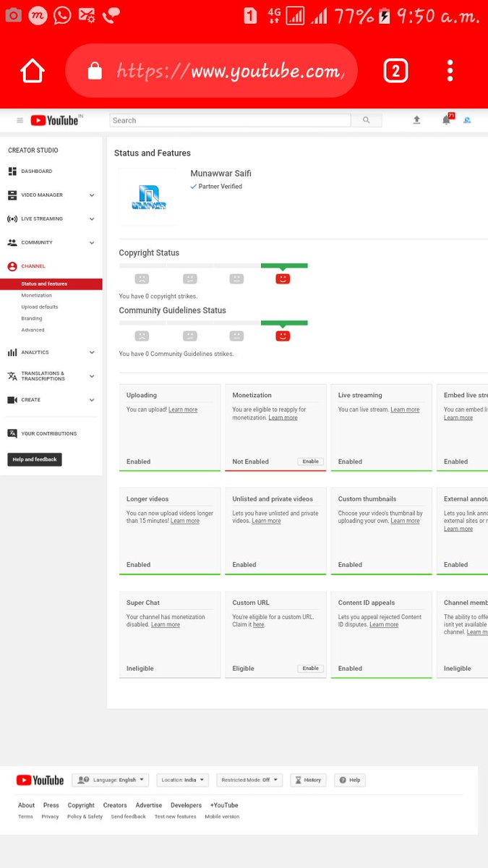Open Learn more link in Super Chat card

(x=166, y=625)
